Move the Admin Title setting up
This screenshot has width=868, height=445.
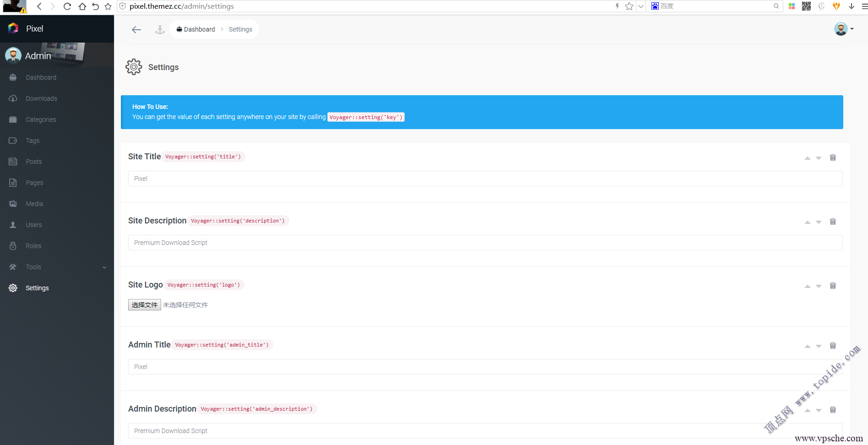(x=808, y=346)
